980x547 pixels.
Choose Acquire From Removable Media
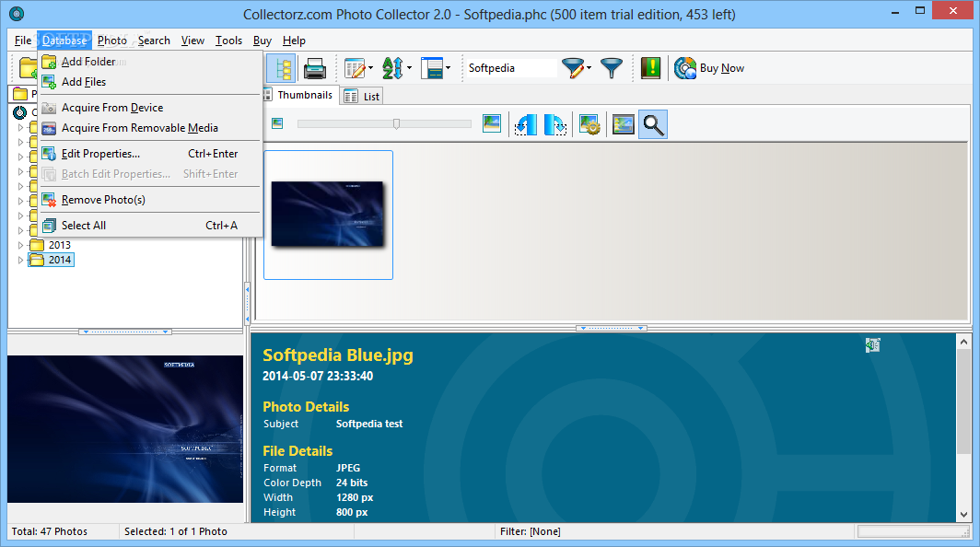(149, 128)
